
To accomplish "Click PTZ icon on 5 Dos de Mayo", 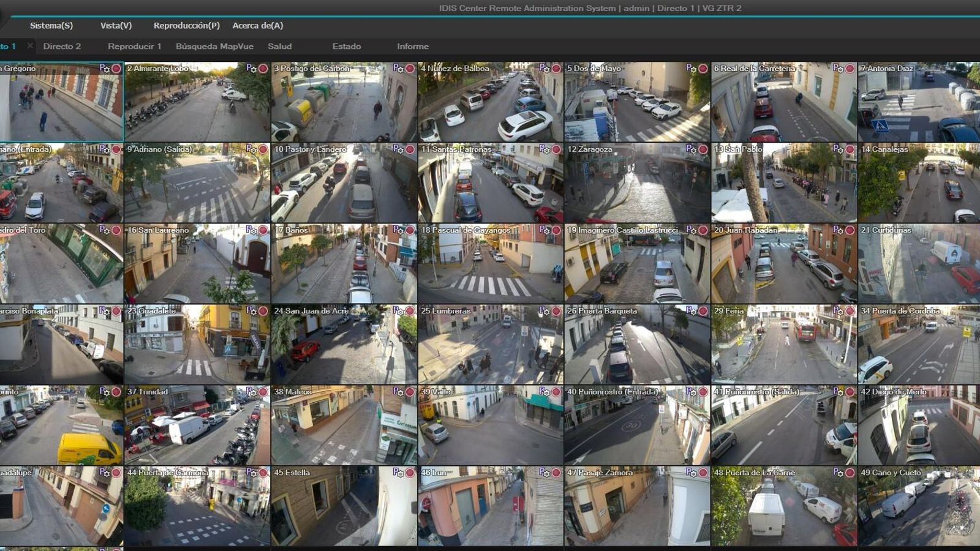I will 691,69.
